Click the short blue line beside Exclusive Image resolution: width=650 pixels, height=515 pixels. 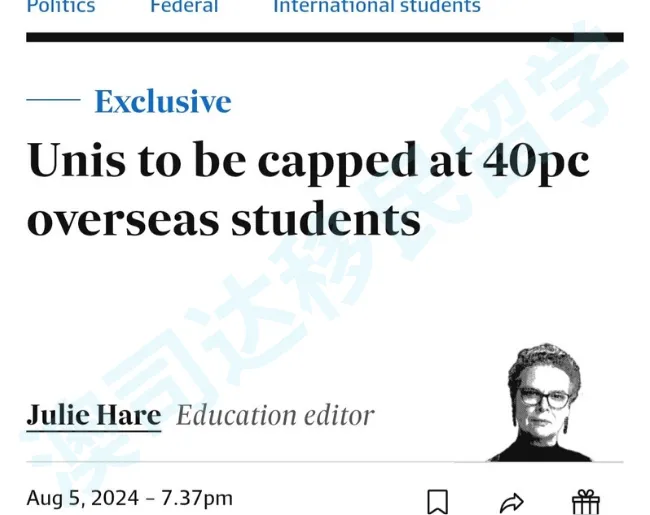click(x=53, y=100)
